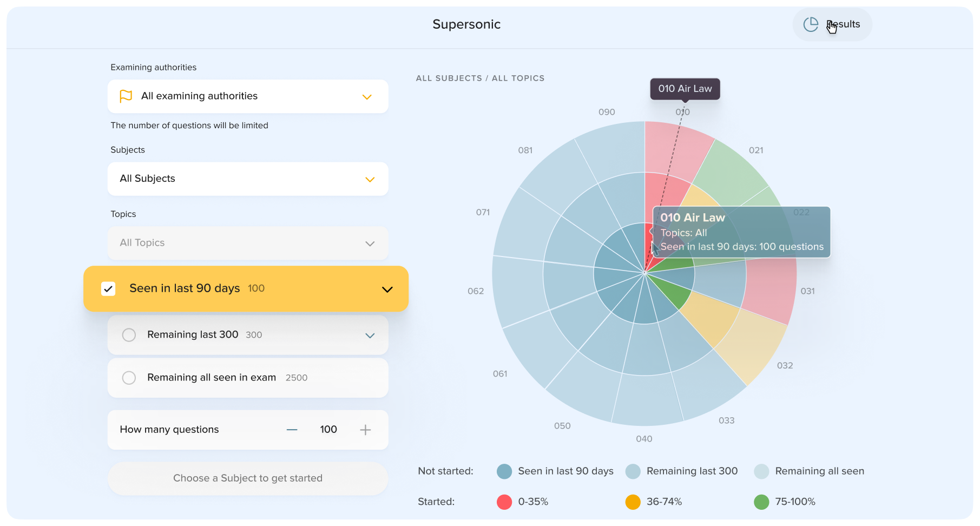Select the Remaining last 300 radio button
The height and width of the screenshot is (526, 980).
pyautogui.click(x=129, y=335)
